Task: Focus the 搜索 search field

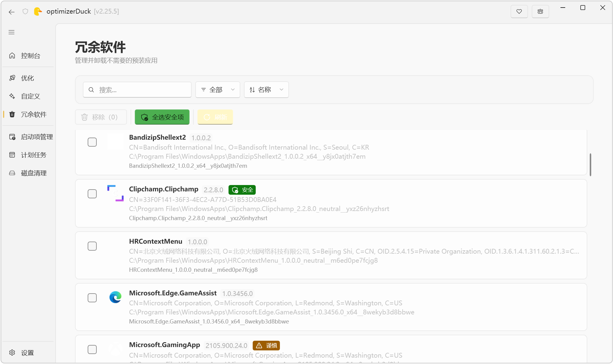Action: 137,90
